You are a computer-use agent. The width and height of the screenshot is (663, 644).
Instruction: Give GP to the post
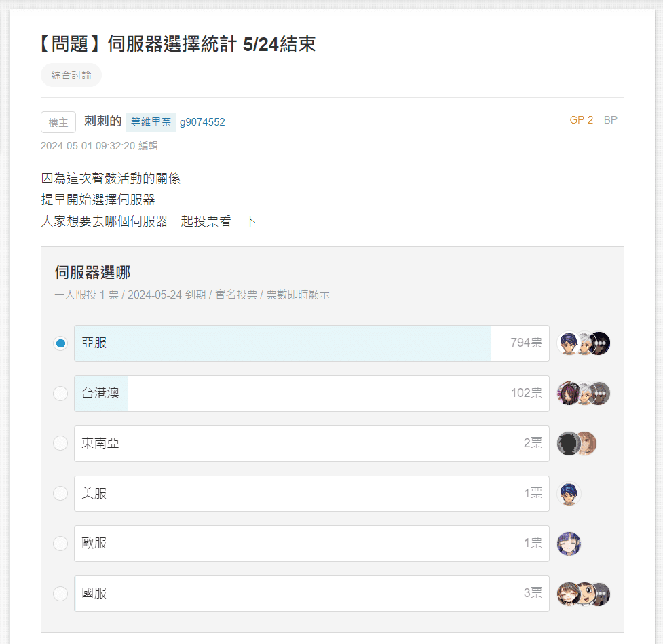coord(581,120)
